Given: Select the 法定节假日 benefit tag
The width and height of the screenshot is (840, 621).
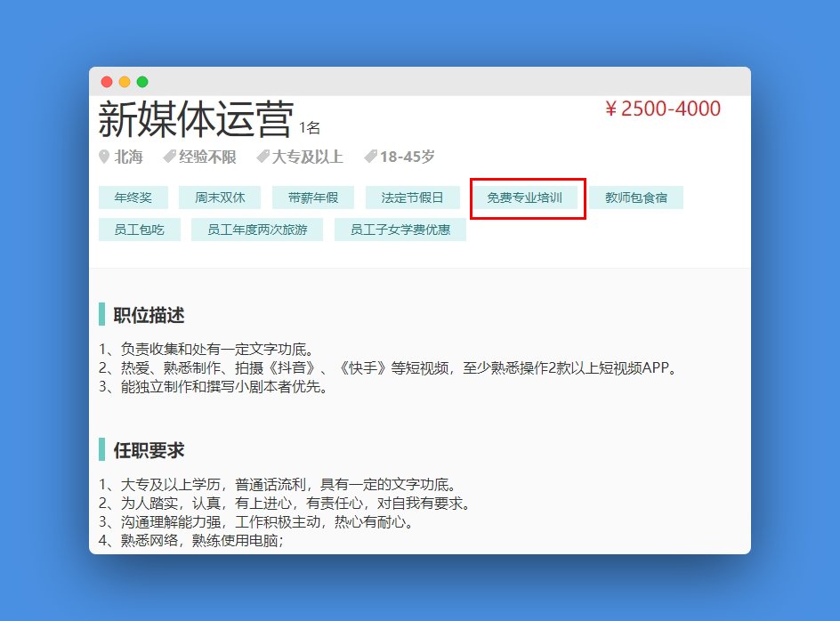Looking at the screenshot, I should point(413,198).
